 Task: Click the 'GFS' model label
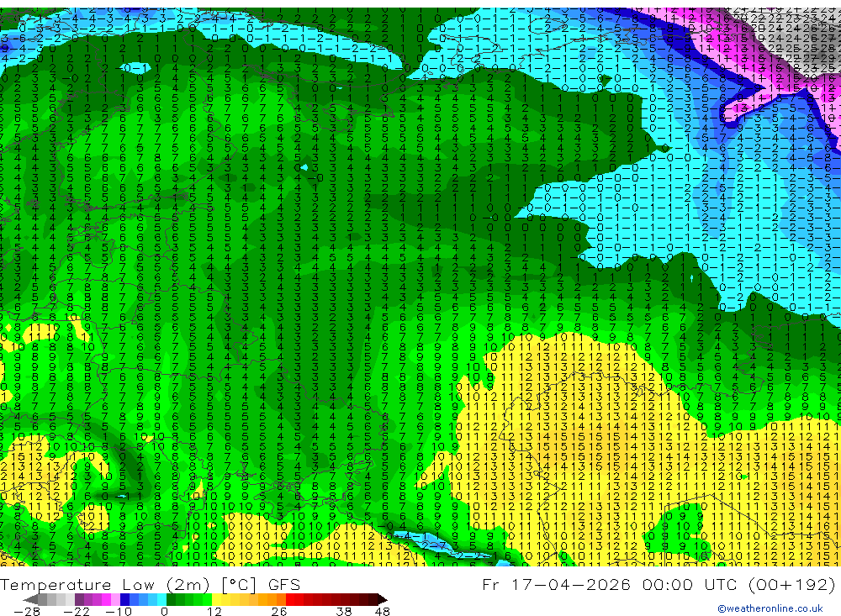284,585
